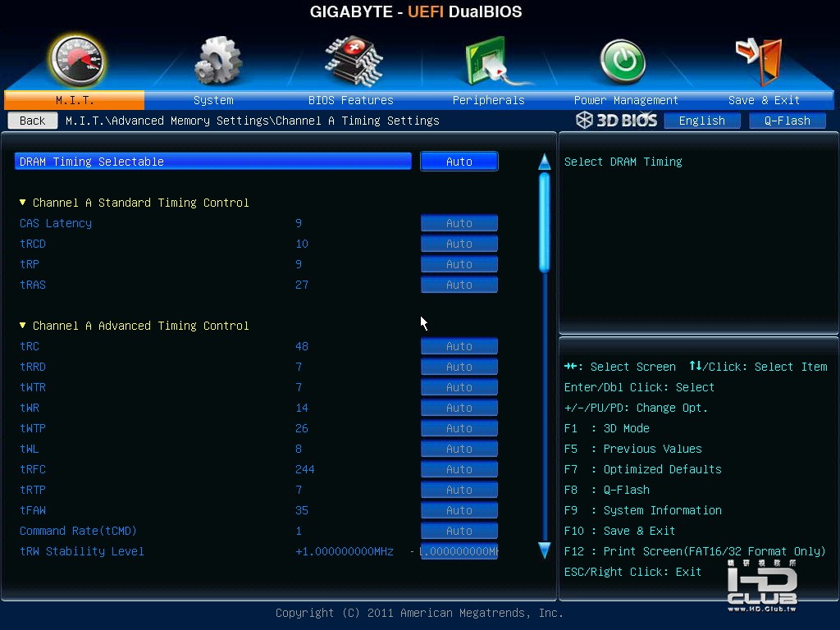This screenshot has height=630, width=840.
Task: Click the Save & Exit door icon
Action: tap(760, 61)
